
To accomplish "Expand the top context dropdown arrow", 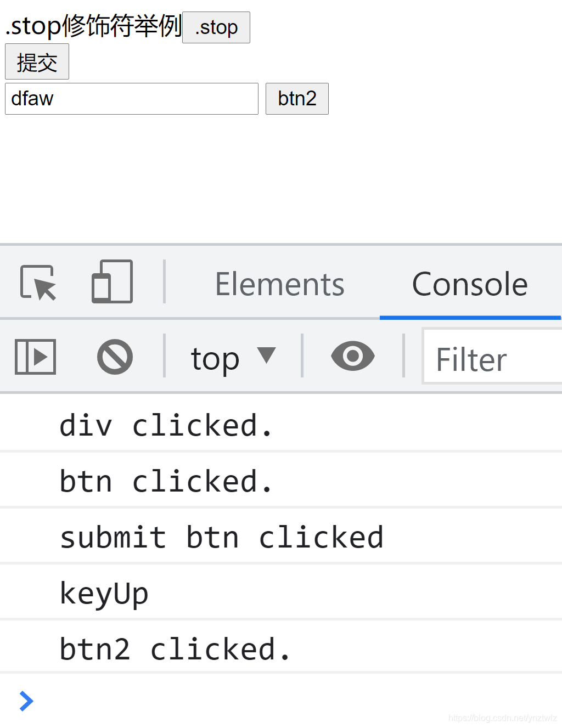I will click(267, 355).
